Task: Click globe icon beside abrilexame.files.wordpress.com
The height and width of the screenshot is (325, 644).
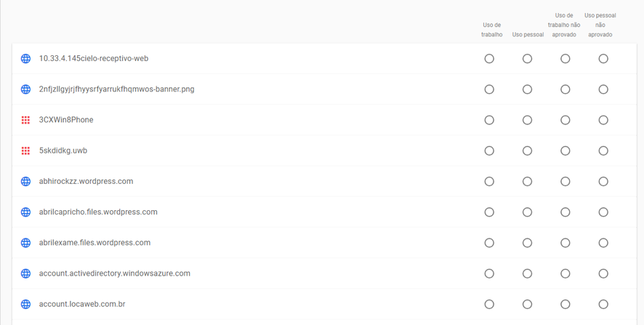Action: pos(25,243)
